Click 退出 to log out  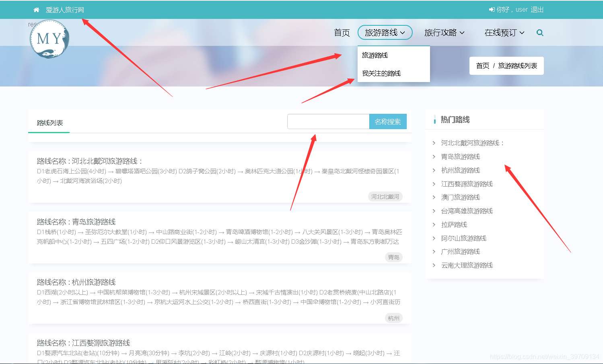point(537,10)
